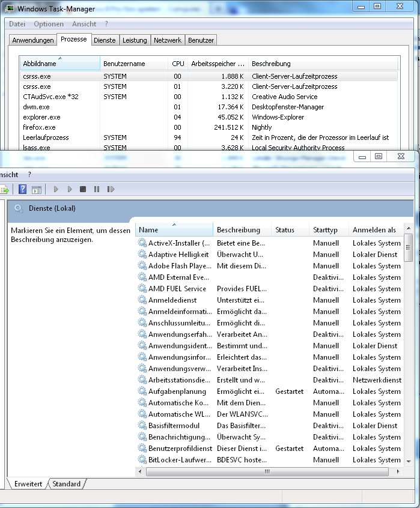Click the horizontal scrollbar thumb in Services
Image resolution: width=420 pixels, height=508 pixels.
click(267, 472)
